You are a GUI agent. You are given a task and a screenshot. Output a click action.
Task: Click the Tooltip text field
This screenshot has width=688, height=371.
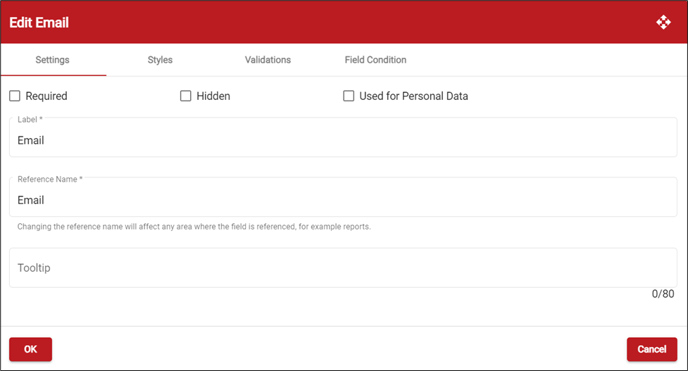point(343,268)
